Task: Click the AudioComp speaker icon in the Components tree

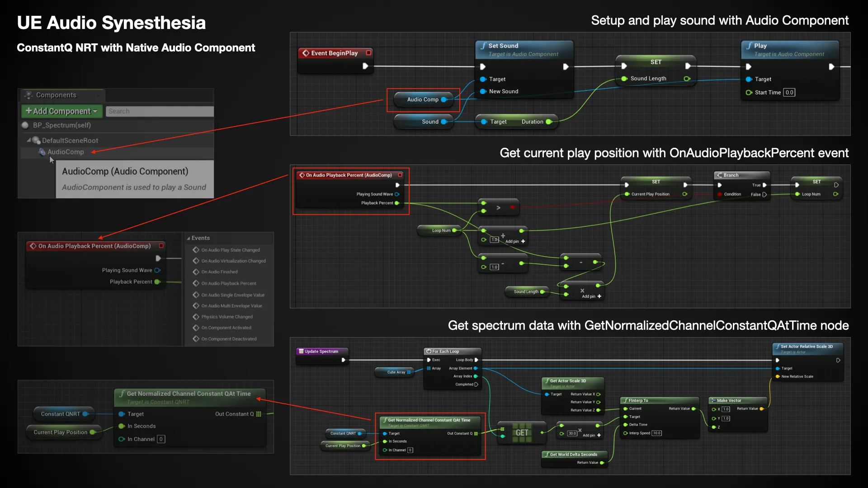Action: click(x=42, y=152)
